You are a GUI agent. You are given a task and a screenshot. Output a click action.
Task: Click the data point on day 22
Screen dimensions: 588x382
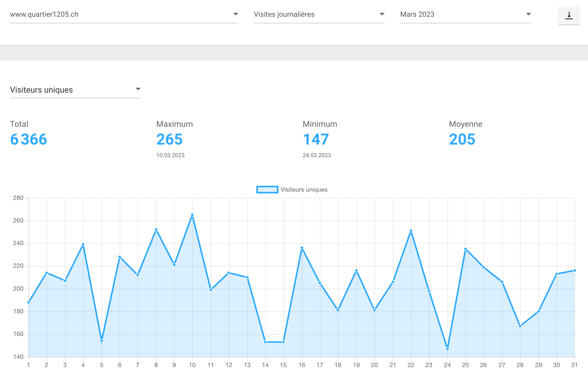[x=411, y=231]
